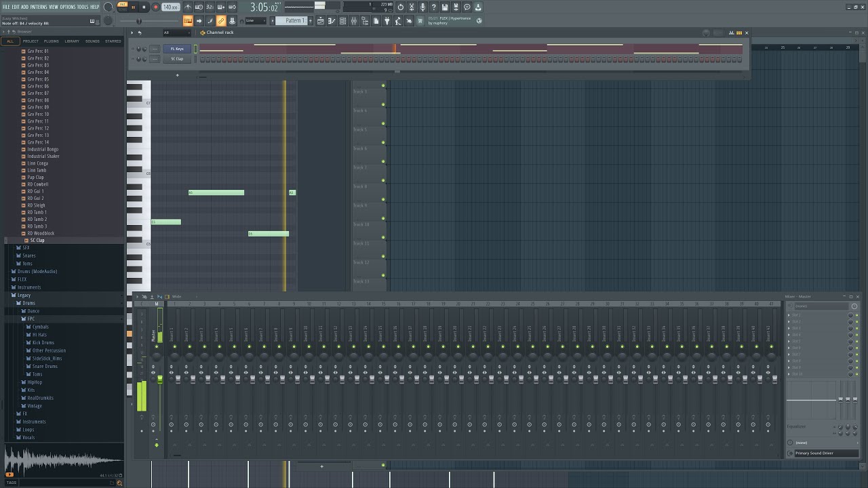
Task: Pause playback with the pause button
Action: (134, 7)
